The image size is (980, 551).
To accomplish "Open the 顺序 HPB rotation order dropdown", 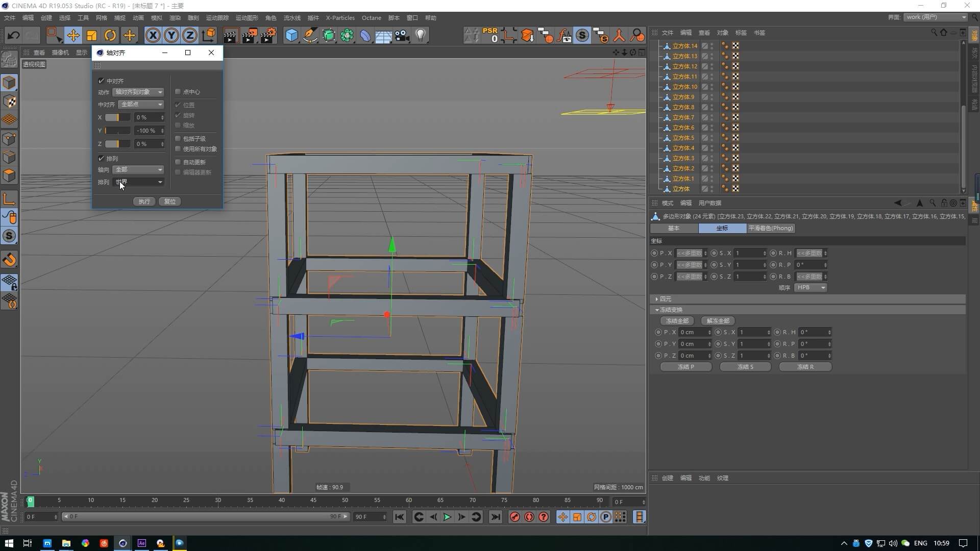I will click(811, 288).
